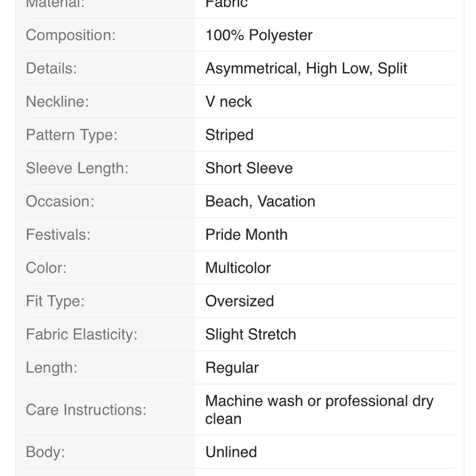Screen dimensions: 476x476
Task: Select the Care Instructions label
Action: click(x=86, y=409)
